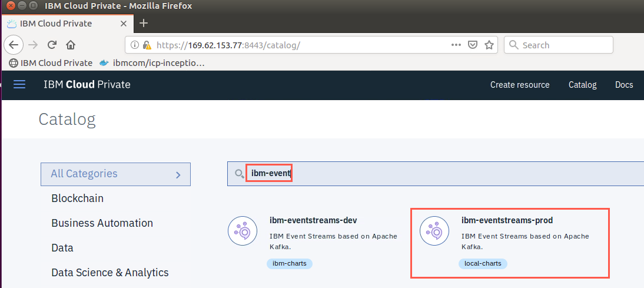This screenshot has width=644, height=288.
Task: Open ibmcom/icp-inception bookmark
Action: pyautogui.click(x=152, y=63)
